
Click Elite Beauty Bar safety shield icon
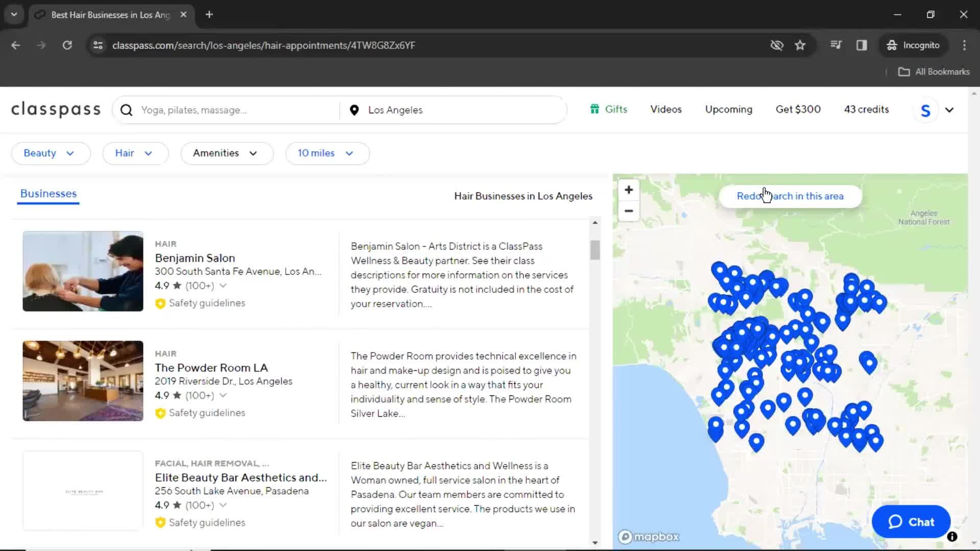[160, 523]
